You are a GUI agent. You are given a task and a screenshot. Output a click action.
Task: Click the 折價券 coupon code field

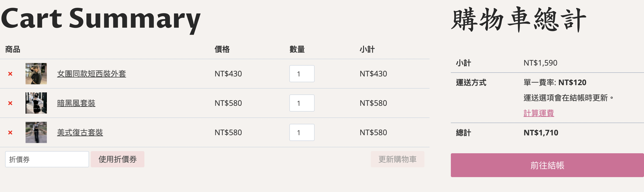(47, 159)
